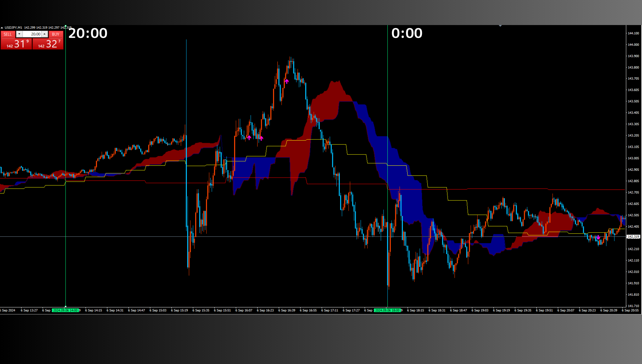Click the 142.31 sell price tile
The width and height of the screenshot is (642, 364).
pyautogui.click(x=16, y=44)
